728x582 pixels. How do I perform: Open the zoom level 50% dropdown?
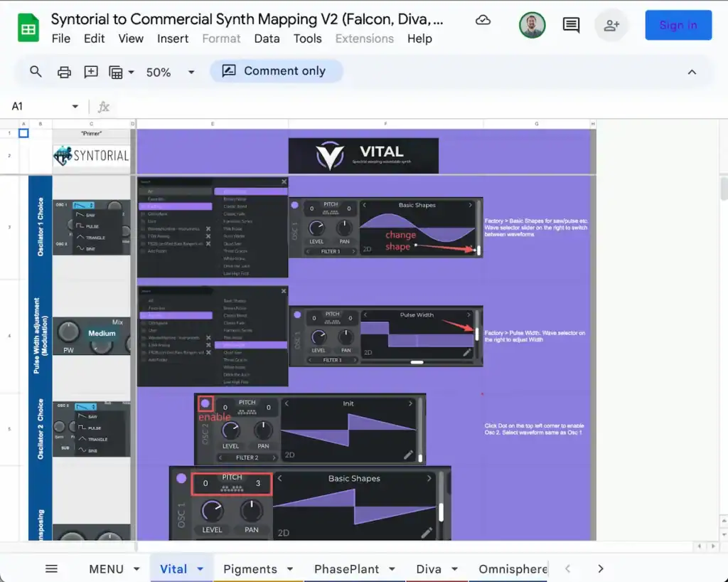point(170,72)
